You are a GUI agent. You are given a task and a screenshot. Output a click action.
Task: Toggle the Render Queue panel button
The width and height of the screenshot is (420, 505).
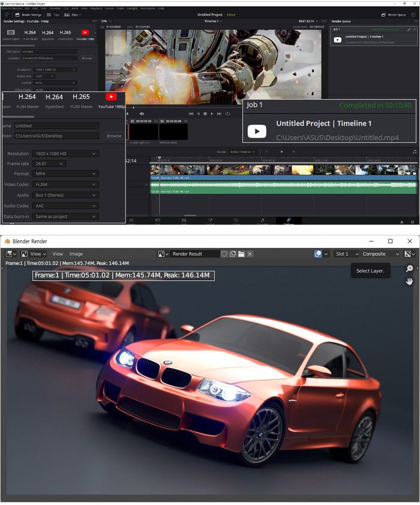tap(394, 15)
